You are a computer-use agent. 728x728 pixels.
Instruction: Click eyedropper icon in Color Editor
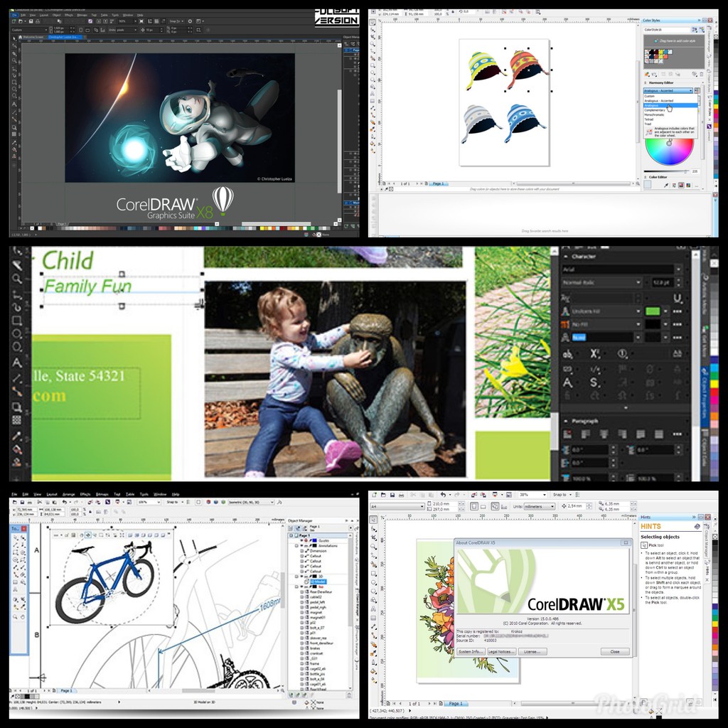coord(666,186)
